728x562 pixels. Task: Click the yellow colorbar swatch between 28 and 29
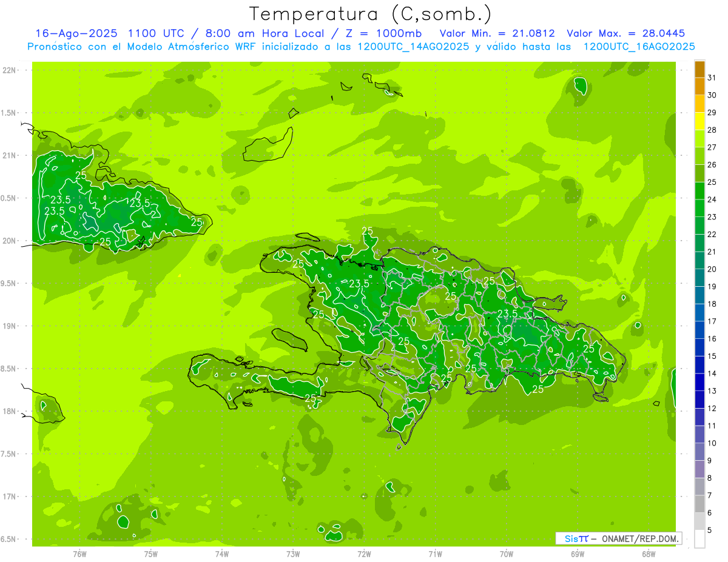point(699,121)
